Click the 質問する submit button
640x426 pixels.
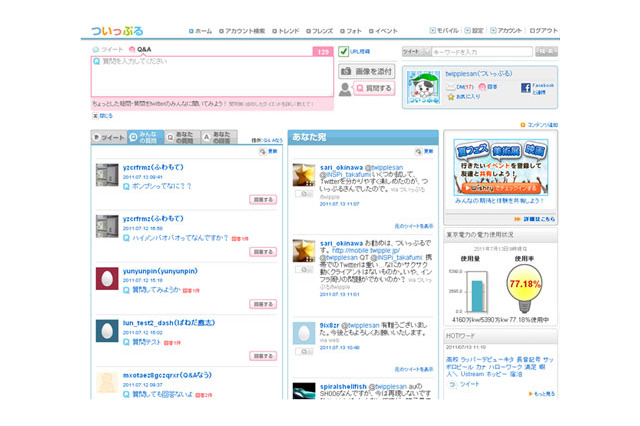click(x=374, y=88)
